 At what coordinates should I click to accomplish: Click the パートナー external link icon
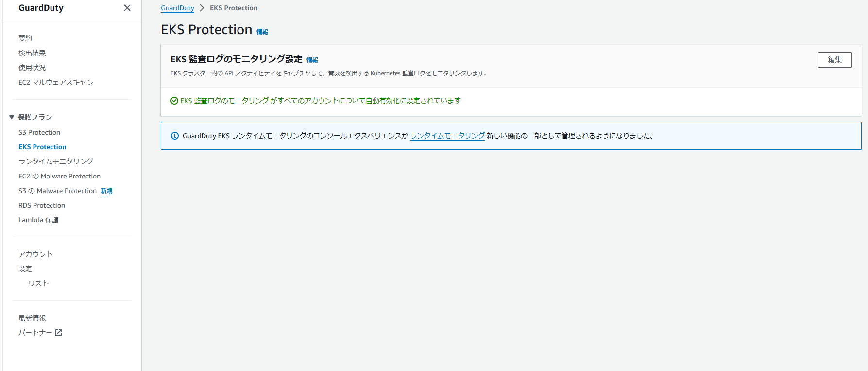(x=58, y=333)
